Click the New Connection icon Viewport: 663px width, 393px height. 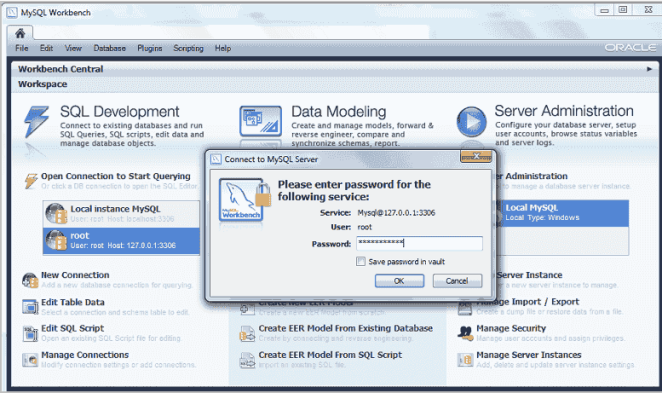pyautogui.click(x=30, y=280)
